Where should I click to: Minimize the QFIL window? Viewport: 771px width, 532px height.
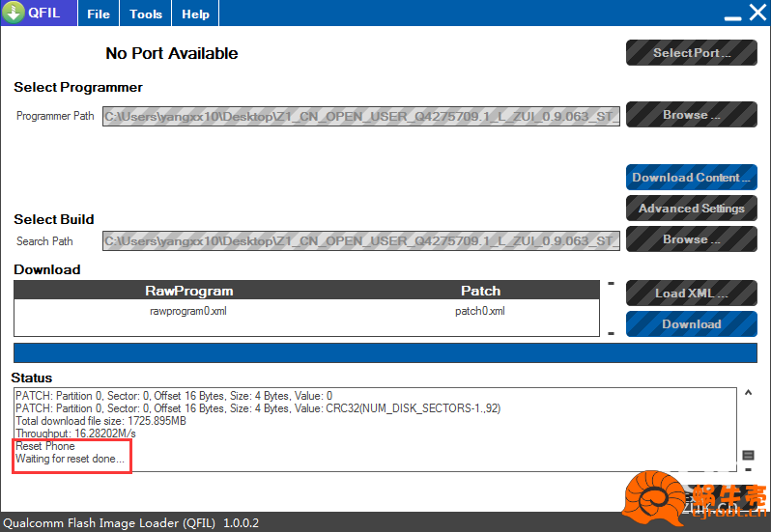[732, 18]
